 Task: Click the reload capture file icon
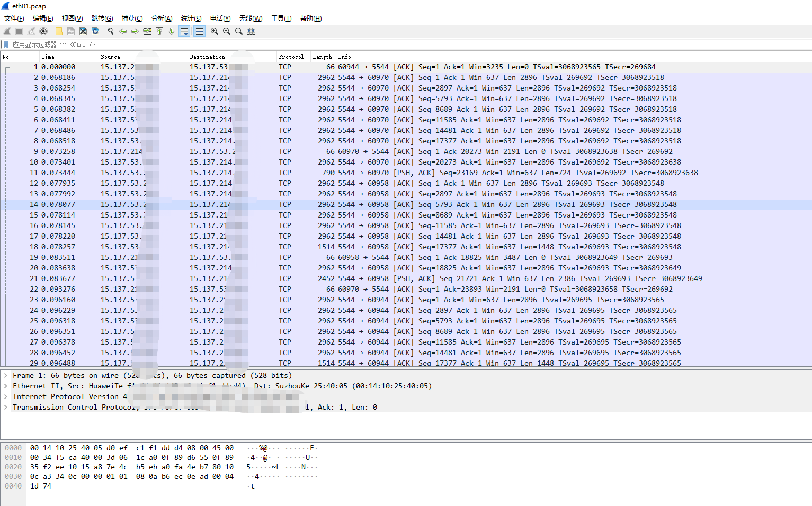pos(95,31)
